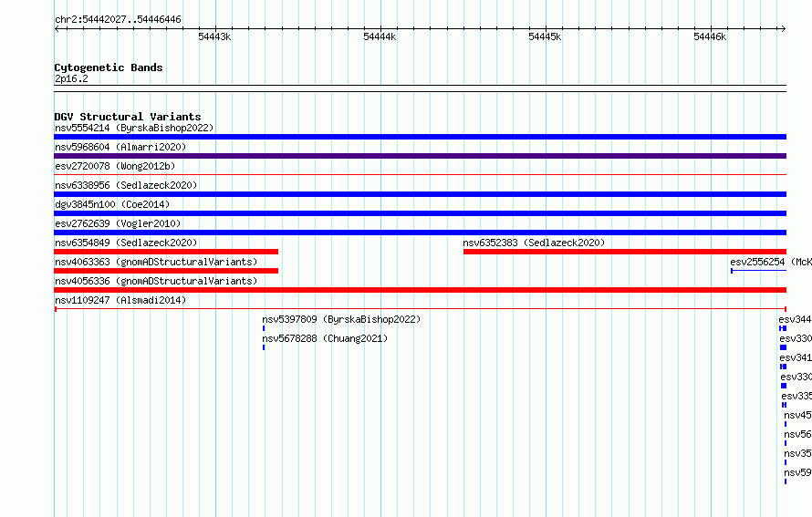Click the small blue glyph under esv335
This screenshot has width=812, height=517.
pyautogui.click(x=784, y=405)
